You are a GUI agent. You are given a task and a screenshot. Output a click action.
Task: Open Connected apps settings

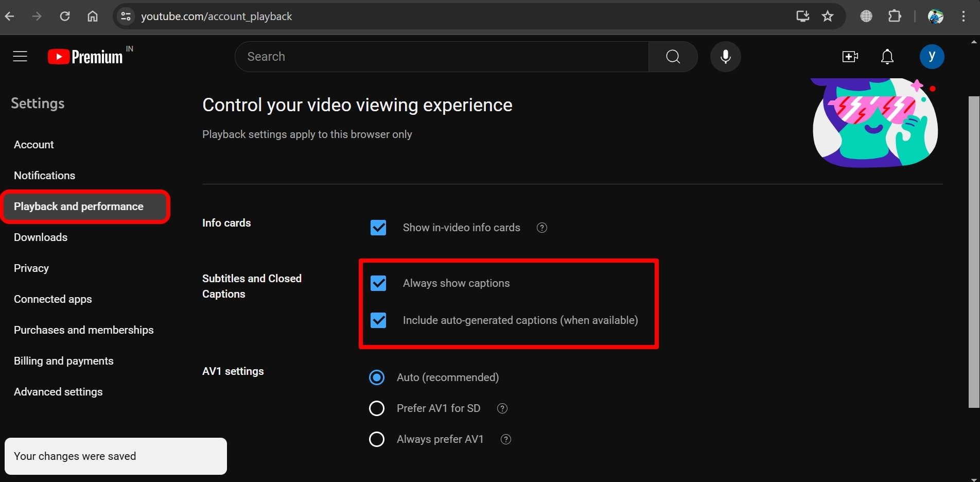(x=53, y=299)
